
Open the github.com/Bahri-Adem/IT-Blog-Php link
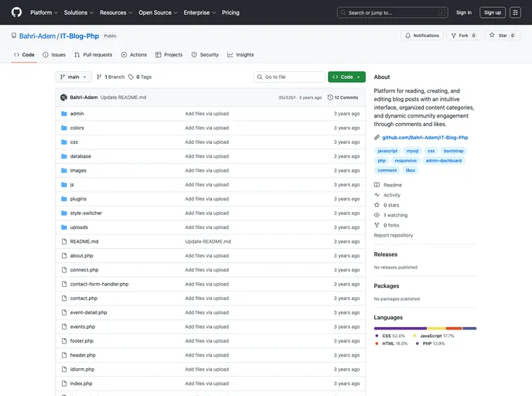(x=425, y=137)
